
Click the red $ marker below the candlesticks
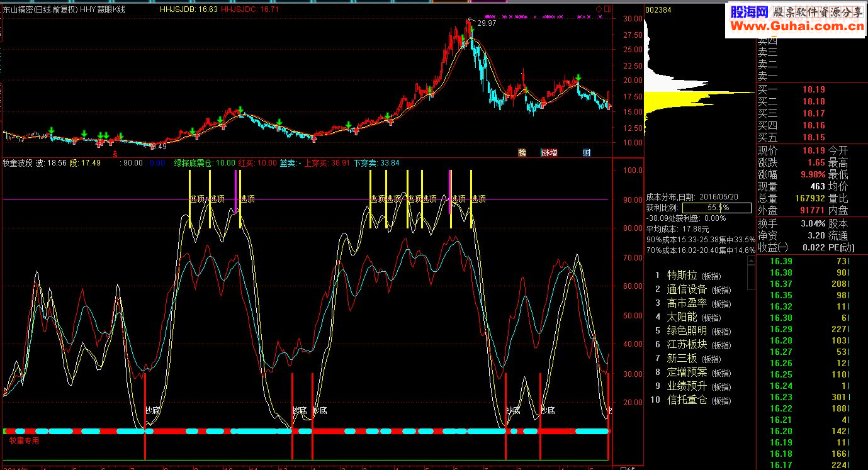(115, 153)
